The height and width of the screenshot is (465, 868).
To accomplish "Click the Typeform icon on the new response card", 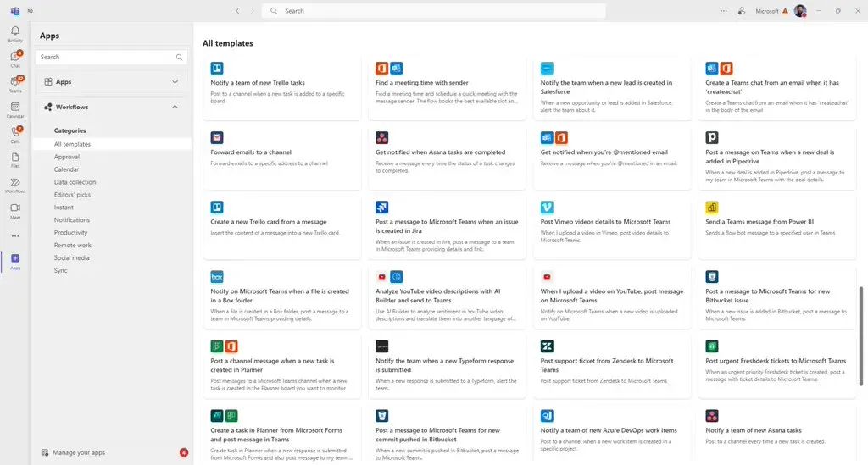I will click(382, 346).
